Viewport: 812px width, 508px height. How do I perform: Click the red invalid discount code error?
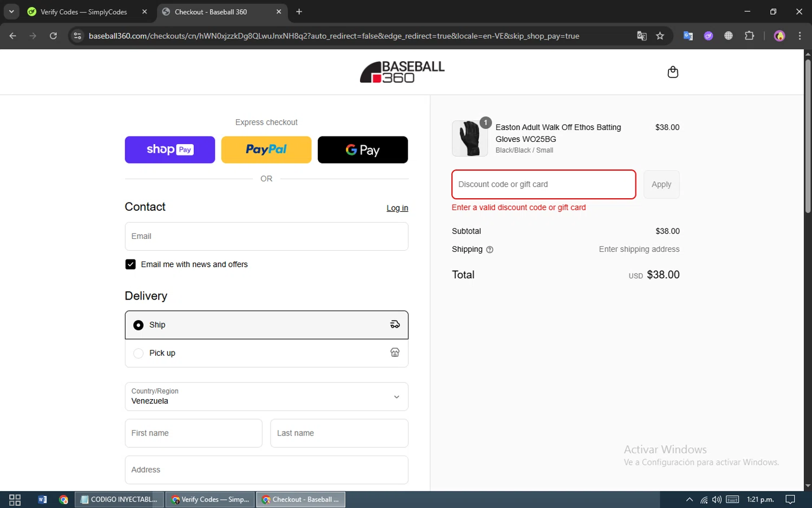pos(519,207)
